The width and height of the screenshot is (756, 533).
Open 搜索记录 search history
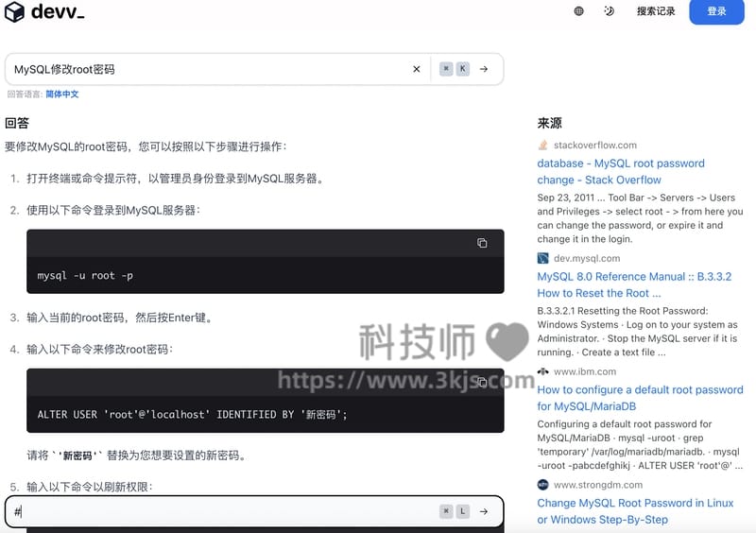tap(656, 11)
